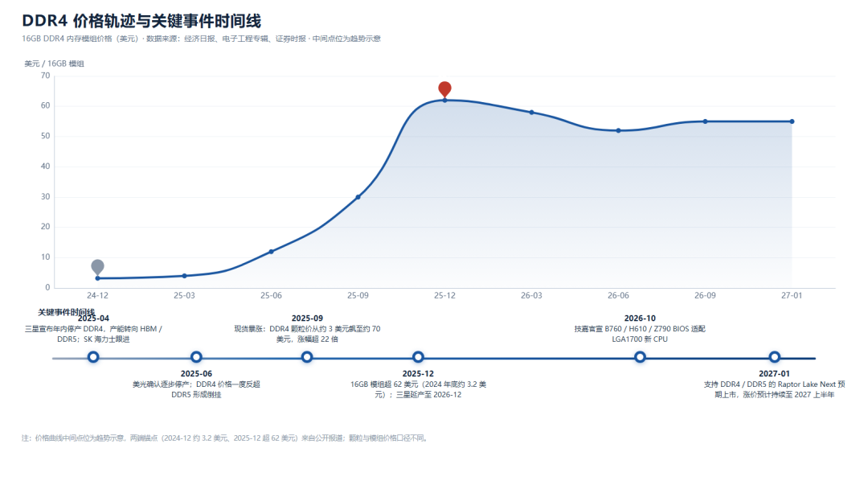Screen dimensions: 868x489
Task: Click the y-axis label "美元 / 16GB 模组"
Action: point(55,64)
